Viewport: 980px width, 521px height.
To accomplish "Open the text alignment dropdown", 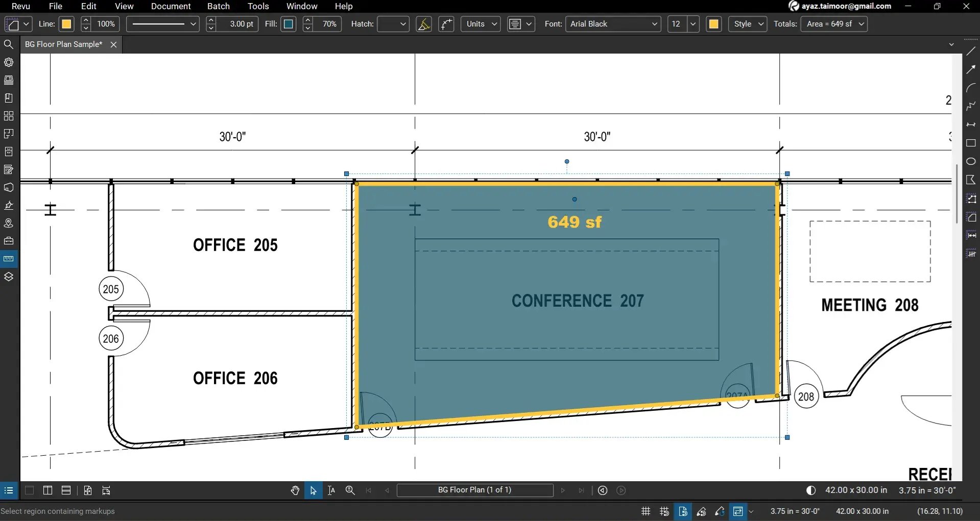I will click(x=521, y=24).
